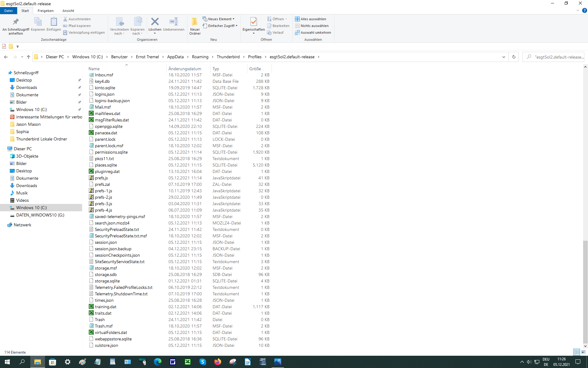Open address bar history dropdown arrow

click(503, 57)
